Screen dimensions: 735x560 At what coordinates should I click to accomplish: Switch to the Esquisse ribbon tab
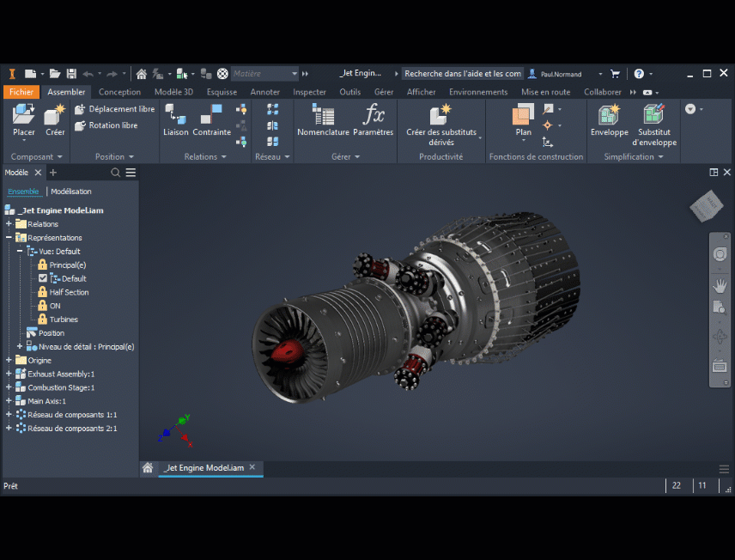tap(222, 92)
